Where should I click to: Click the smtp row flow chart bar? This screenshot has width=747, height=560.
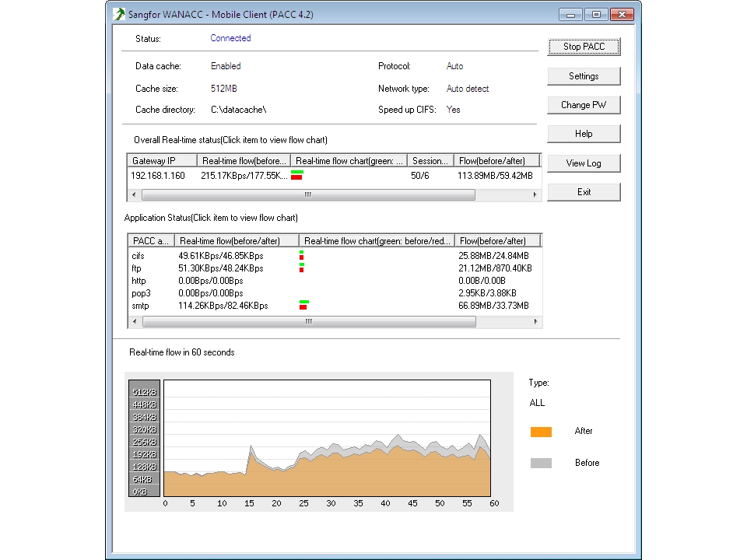pyautogui.click(x=303, y=306)
